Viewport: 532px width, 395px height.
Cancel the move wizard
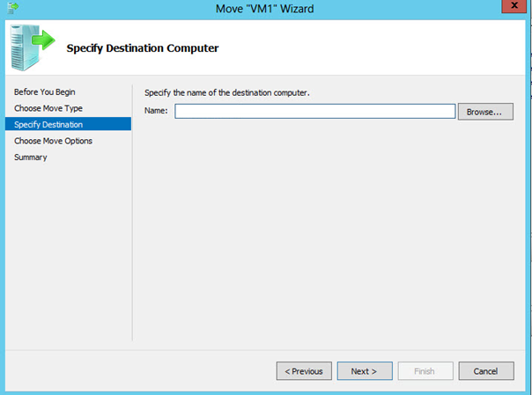pyautogui.click(x=486, y=371)
